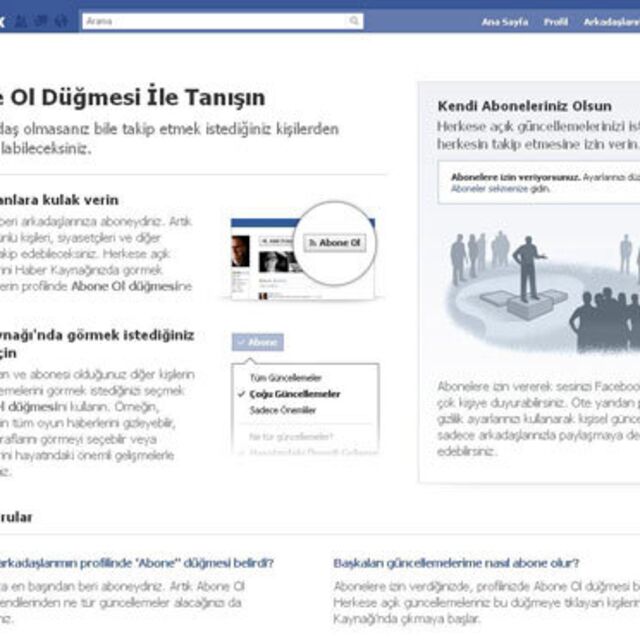Image resolution: width=640 pixels, height=640 pixels.
Task: Click the Düğmesi İle Tanışın headline
Action: coord(153,98)
